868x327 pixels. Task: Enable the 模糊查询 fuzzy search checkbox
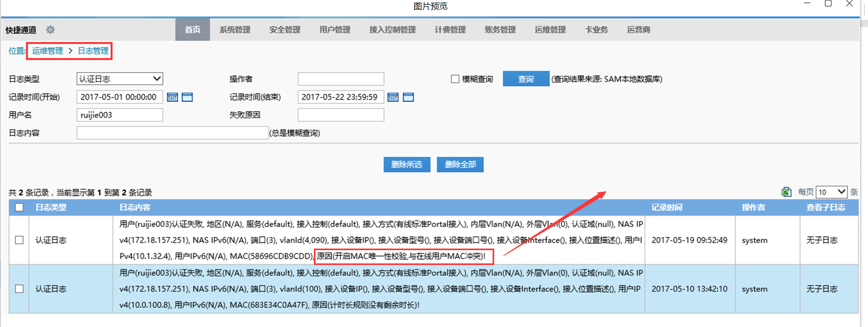(x=455, y=79)
